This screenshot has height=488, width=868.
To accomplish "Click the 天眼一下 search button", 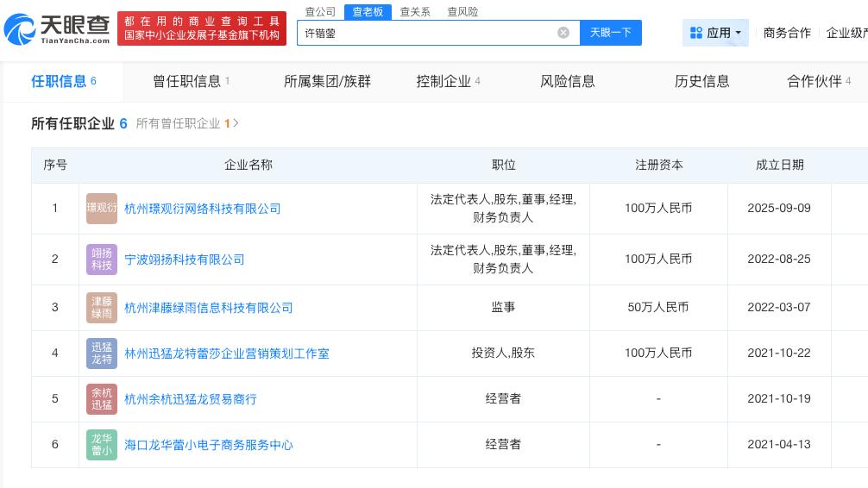I will coord(611,33).
